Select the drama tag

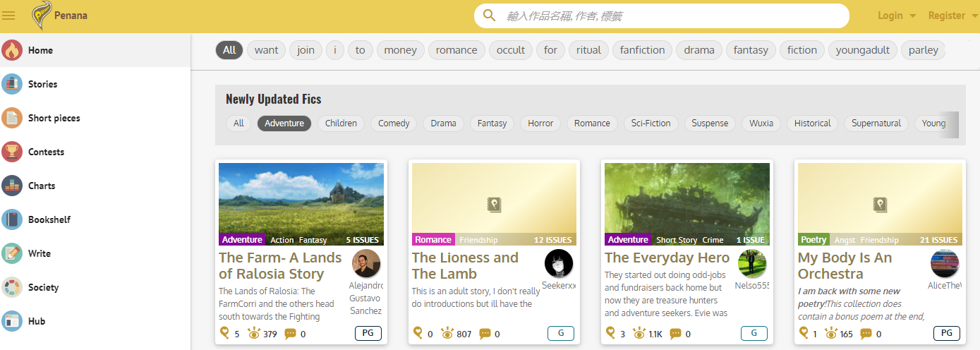(699, 50)
